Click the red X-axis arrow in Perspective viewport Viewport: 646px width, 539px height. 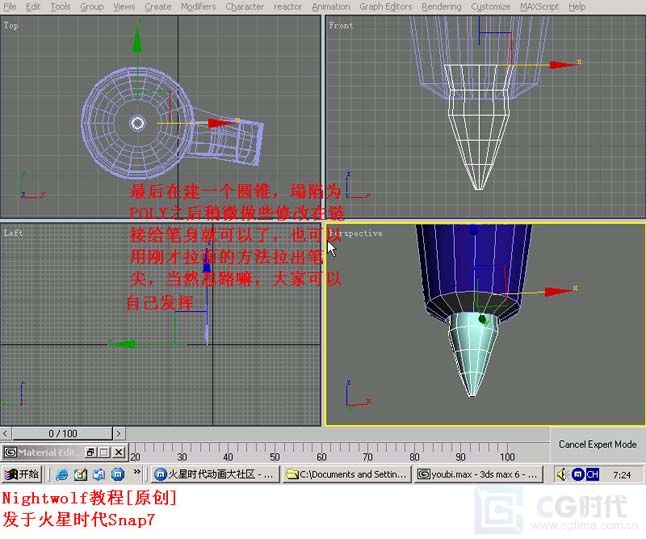tap(558, 292)
